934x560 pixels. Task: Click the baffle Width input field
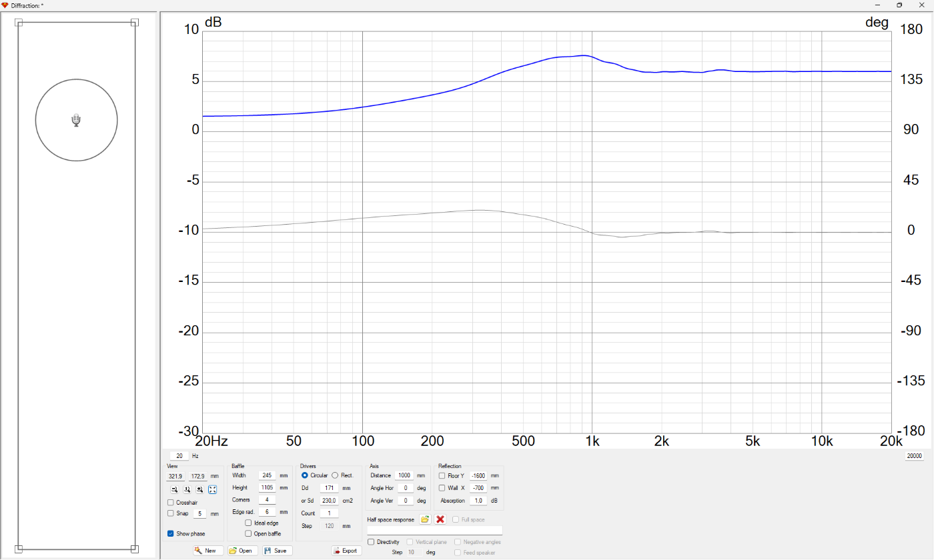click(x=267, y=475)
